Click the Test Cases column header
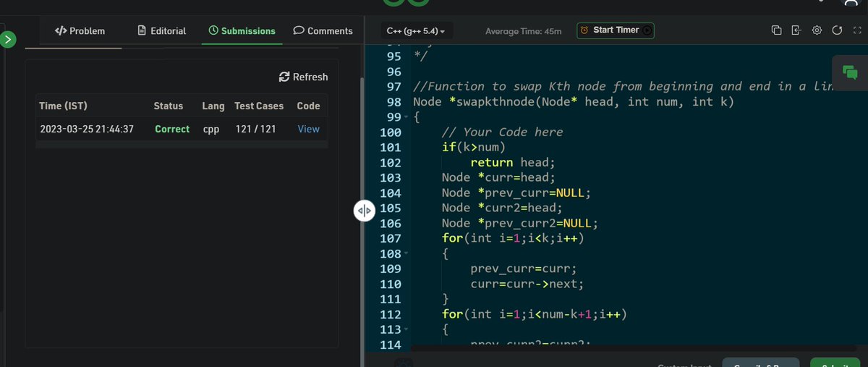 pos(259,106)
